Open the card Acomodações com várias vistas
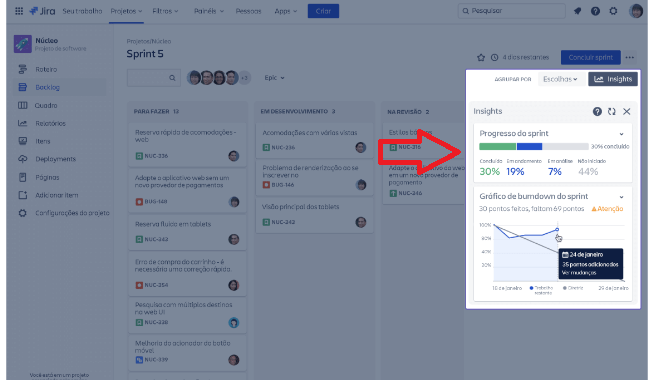Viewport: 659px width, 380px height. point(314,140)
